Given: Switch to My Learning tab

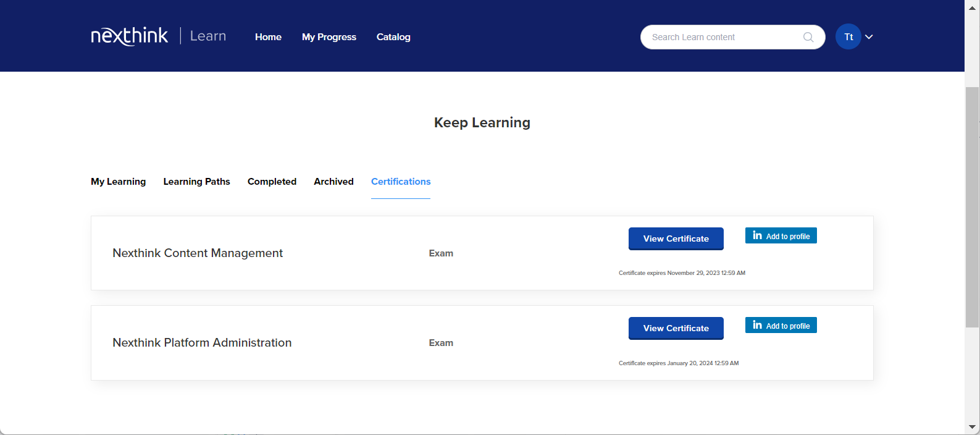Looking at the screenshot, I should (118, 182).
